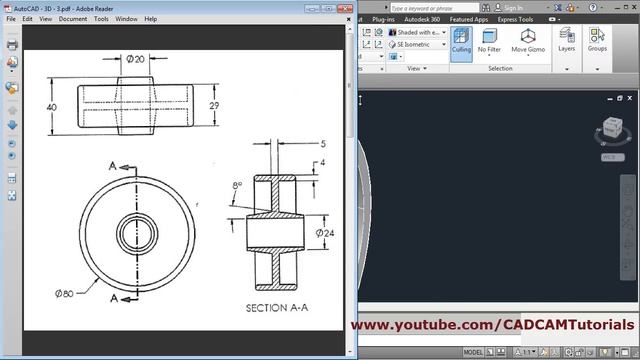Image resolution: width=640 pixels, height=360 pixels.
Task: Open the Help menu in Adobe Reader
Action: pos(151,19)
